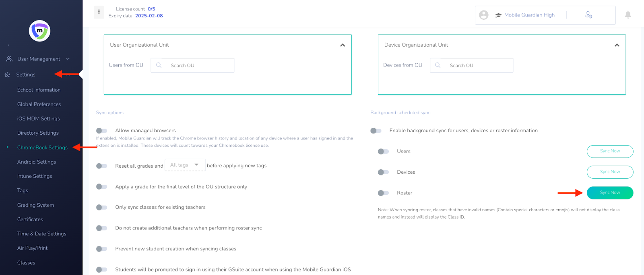This screenshot has width=644, height=275.
Task: Select ChromeBook Settings
Action: pyautogui.click(x=42, y=148)
